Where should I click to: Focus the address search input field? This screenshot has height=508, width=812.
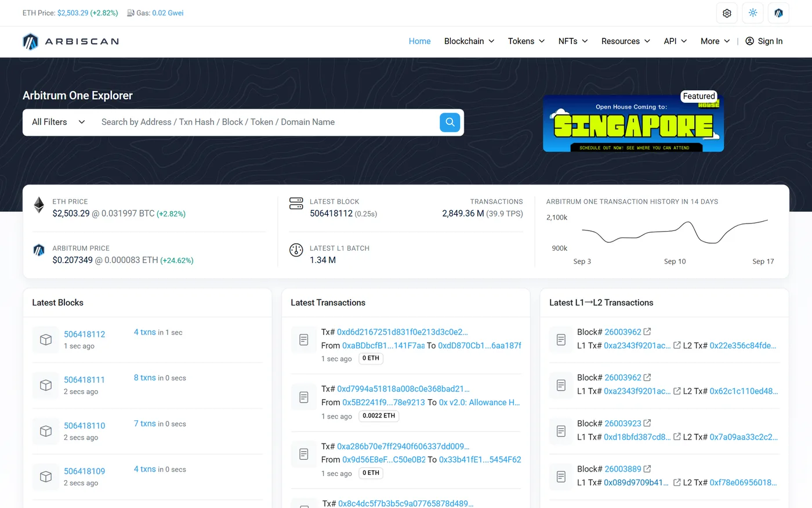point(267,122)
